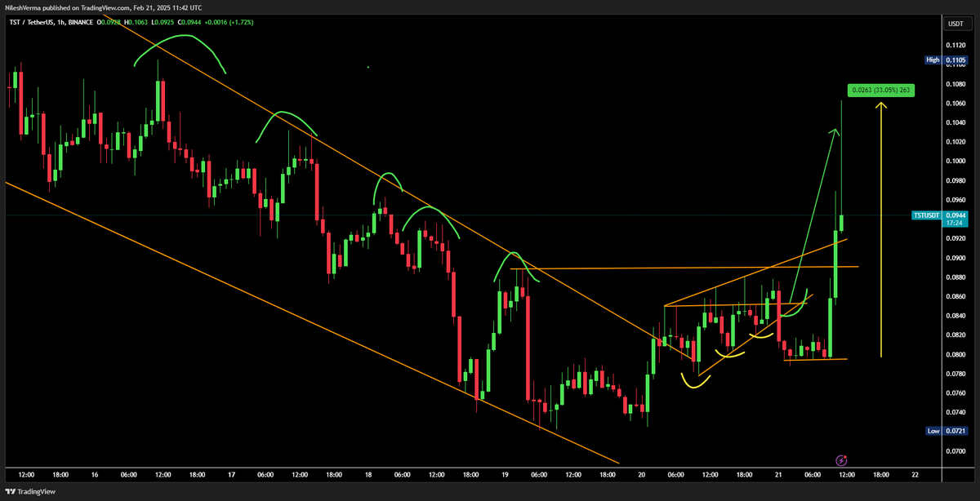Click date 18 on the time axis
The height and width of the screenshot is (501, 980).
point(368,474)
